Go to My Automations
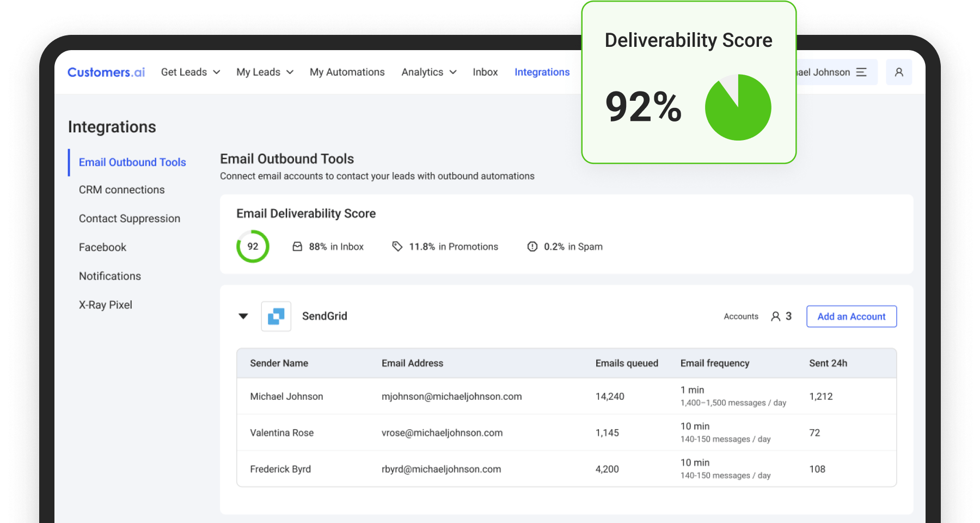Viewport: 980px width, 523px height. click(x=347, y=72)
